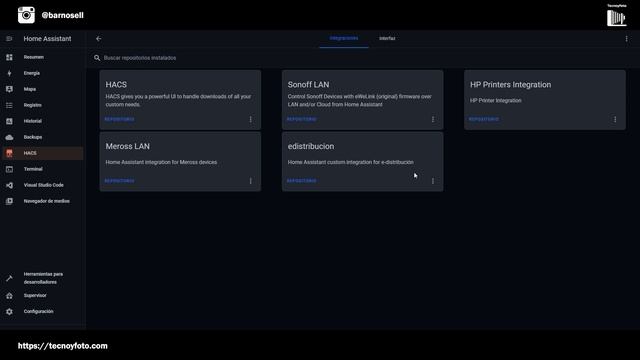The image size is (640, 360).
Task: Click the search magnifier icon
Action: (97, 58)
